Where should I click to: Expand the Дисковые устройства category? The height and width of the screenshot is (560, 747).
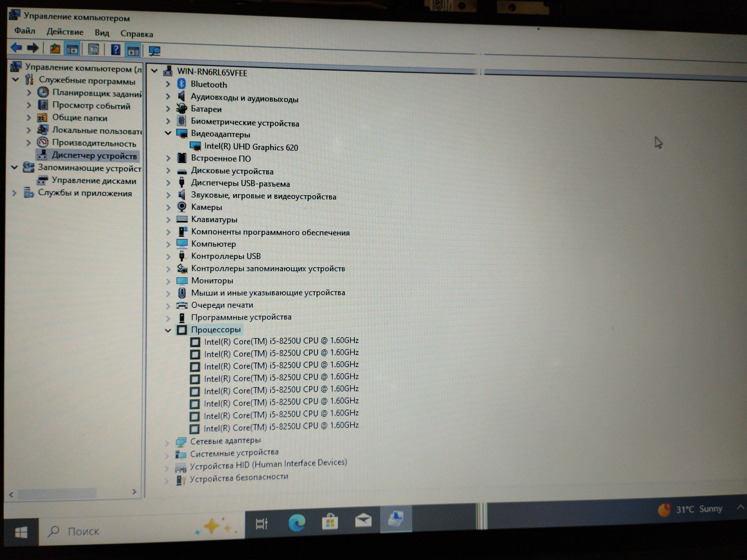click(x=168, y=170)
